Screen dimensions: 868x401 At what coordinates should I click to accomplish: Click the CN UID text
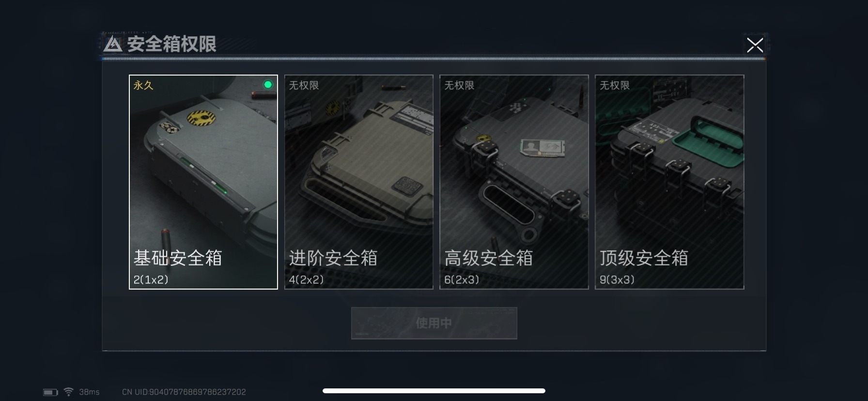tap(184, 392)
